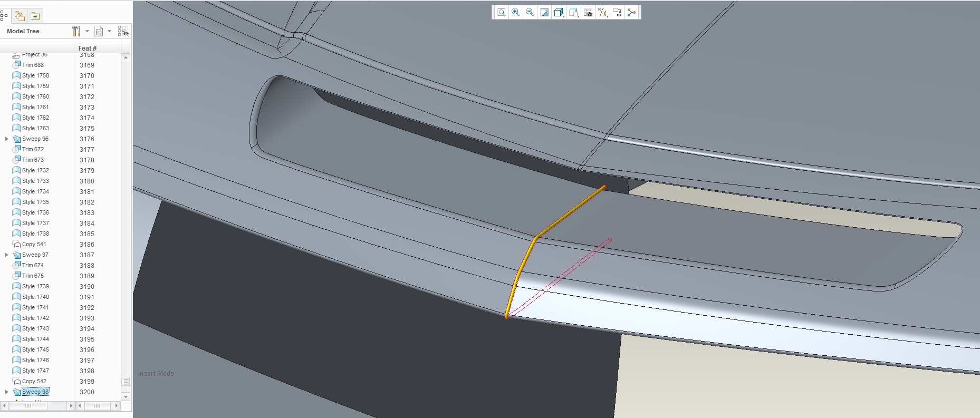Open the View Manager camera icon
The image size is (980, 418).
coord(588,13)
